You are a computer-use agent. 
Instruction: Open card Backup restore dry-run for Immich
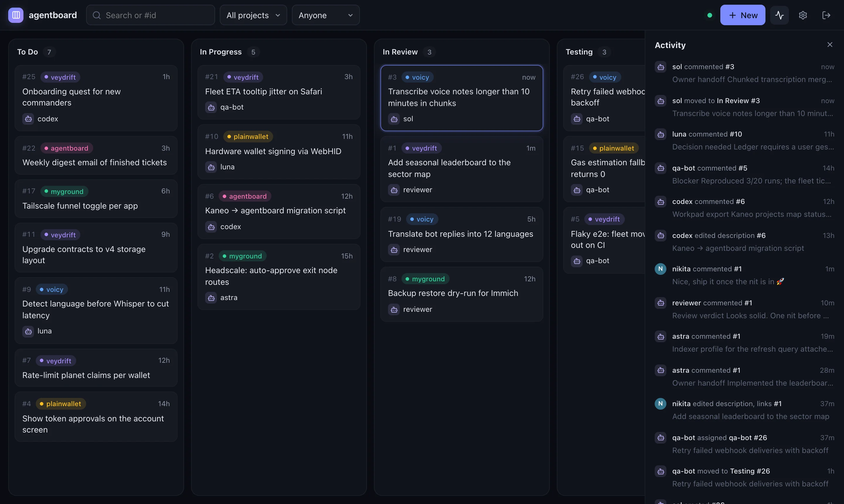point(461,294)
